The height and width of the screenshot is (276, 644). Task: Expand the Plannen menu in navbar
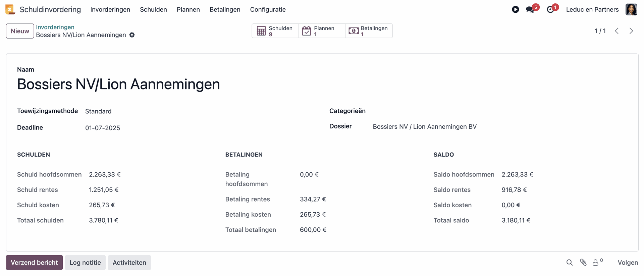(x=188, y=9)
